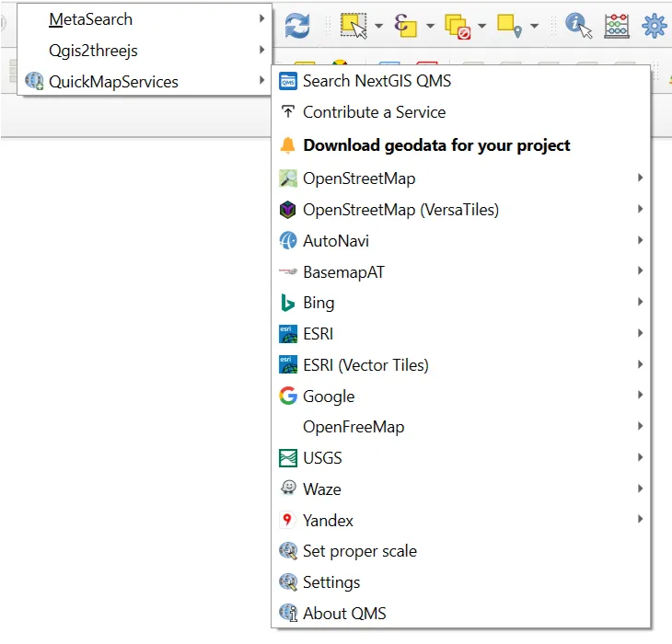Open Select by expression dropdown arrow
The height and width of the screenshot is (644, 672).
[x=430, y=26]
